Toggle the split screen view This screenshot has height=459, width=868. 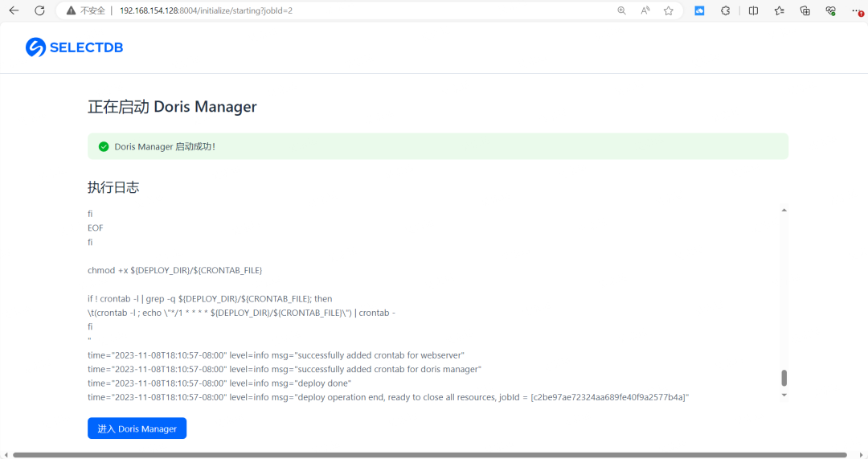tap(753, 10)
